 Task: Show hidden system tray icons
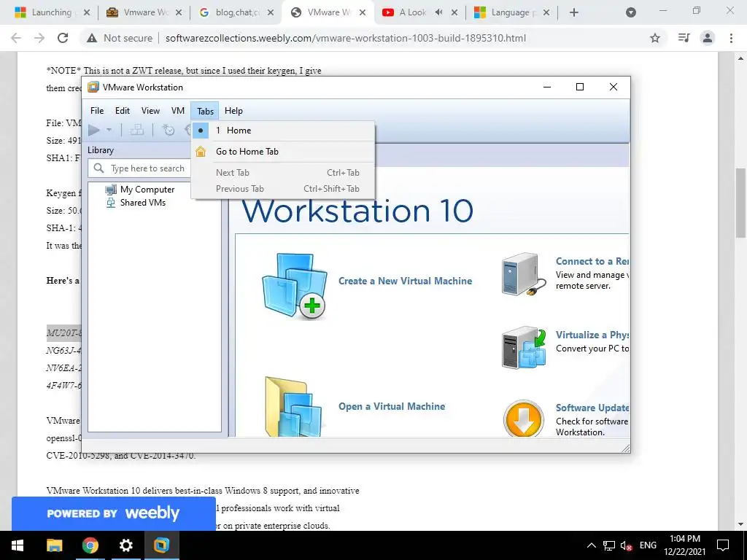(591, 545)
